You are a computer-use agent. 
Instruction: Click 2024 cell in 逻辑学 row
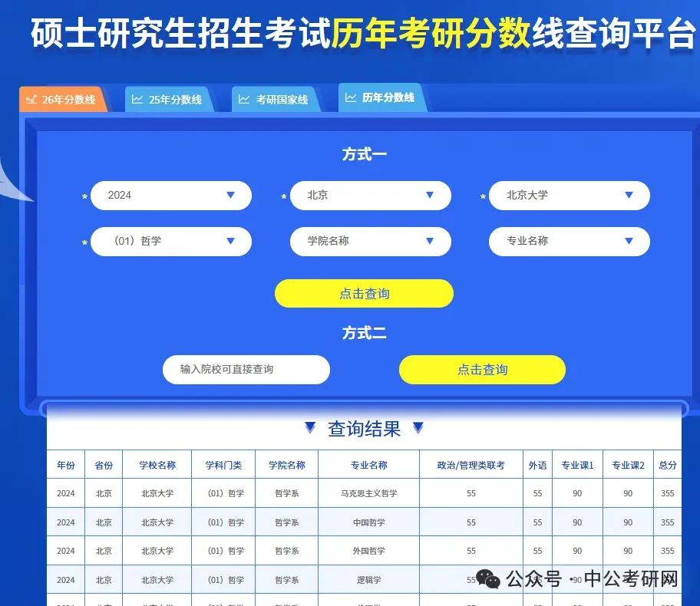pyautogui.click(x=66, y=580)
